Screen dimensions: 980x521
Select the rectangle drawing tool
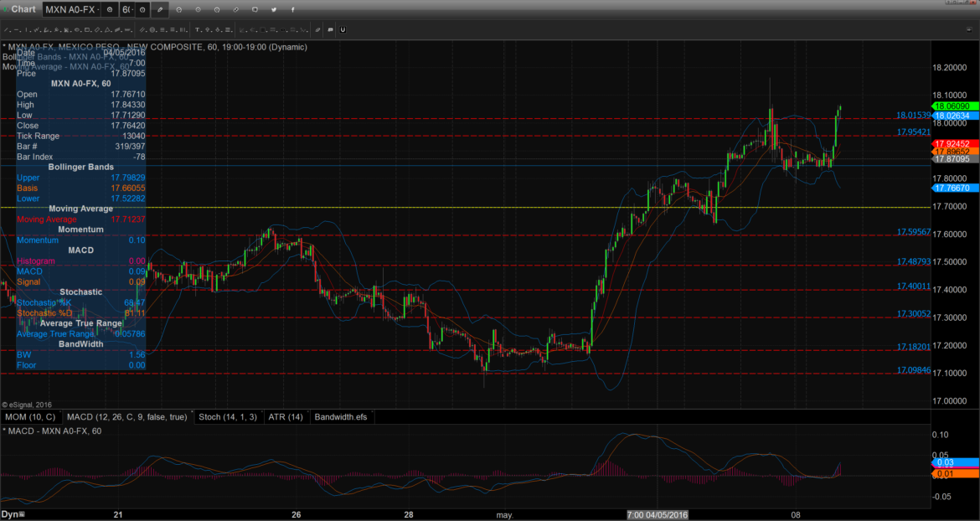[88, 30]
